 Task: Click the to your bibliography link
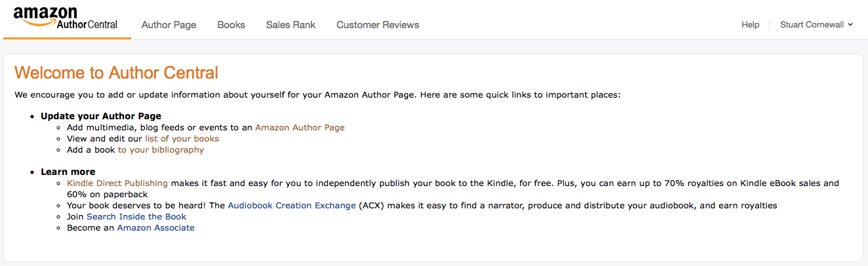point(161,150)
